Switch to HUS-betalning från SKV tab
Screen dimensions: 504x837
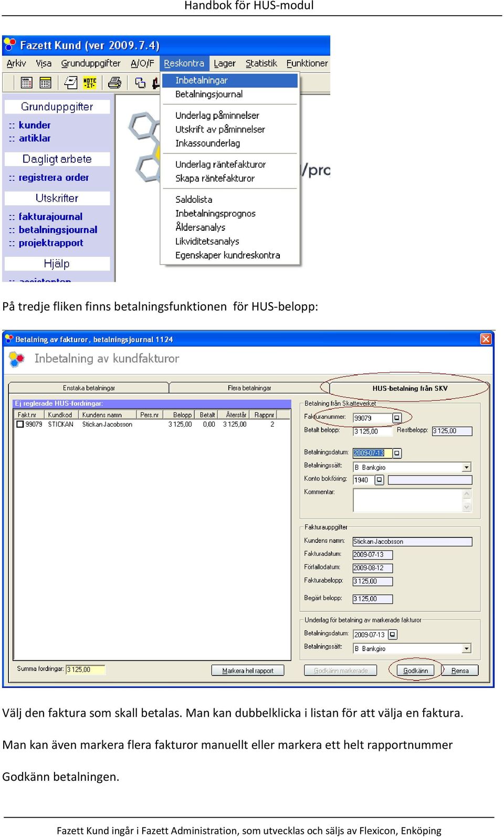click(410, 388)
